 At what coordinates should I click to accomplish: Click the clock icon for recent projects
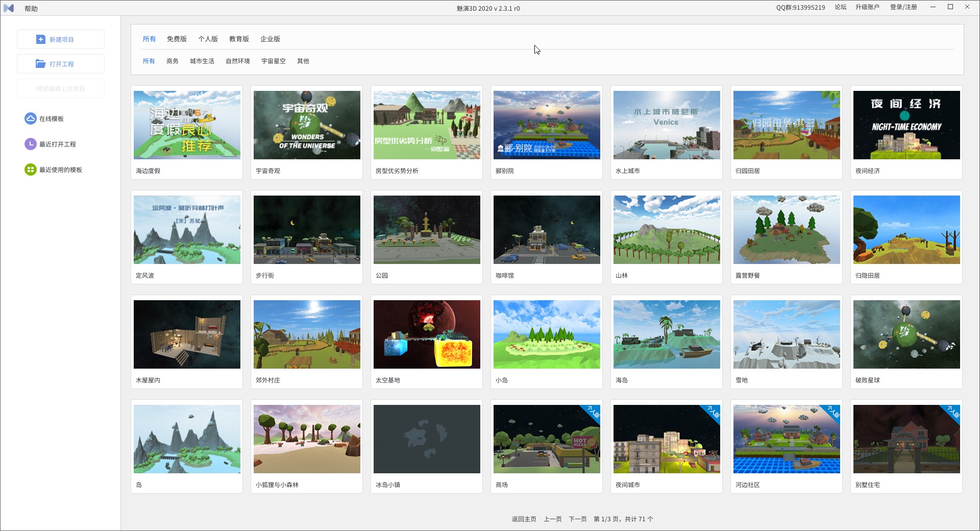point(31,144)
